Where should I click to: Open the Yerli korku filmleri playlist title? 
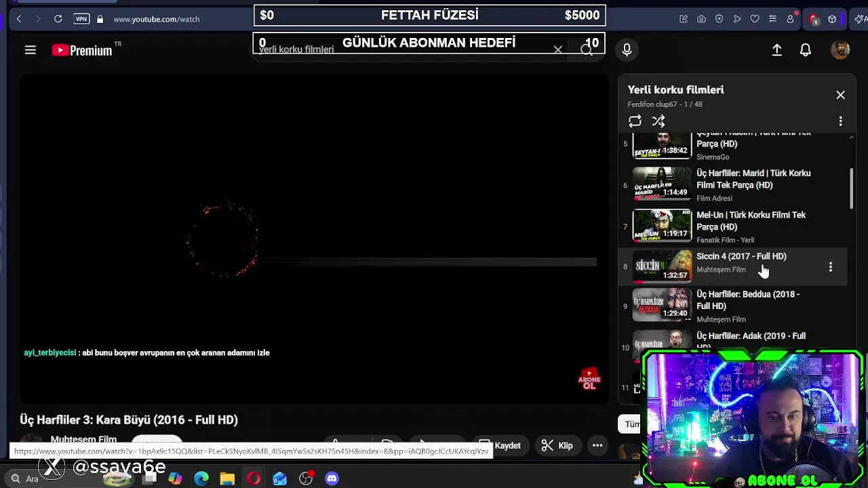pos(675,89)
